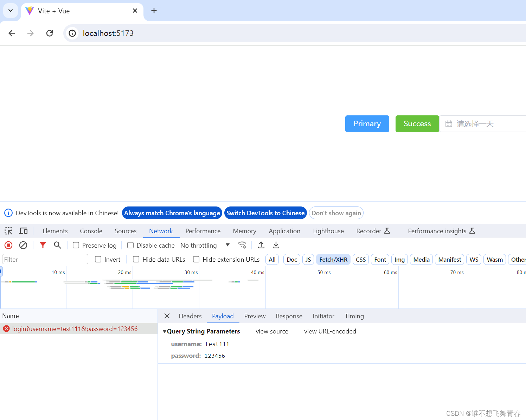Switch to the Performance panel
This screenshot has height=420, width=526.
pos(203,231)
